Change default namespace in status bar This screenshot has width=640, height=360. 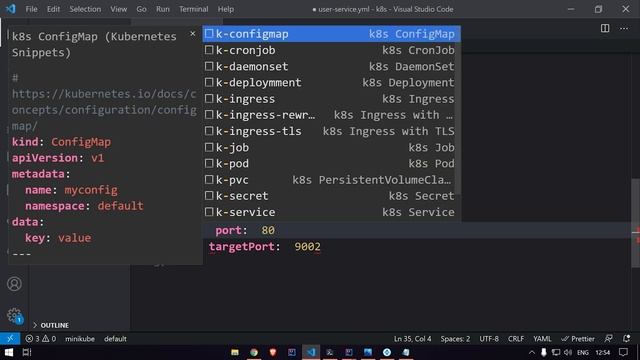click(x=115, y=338)
